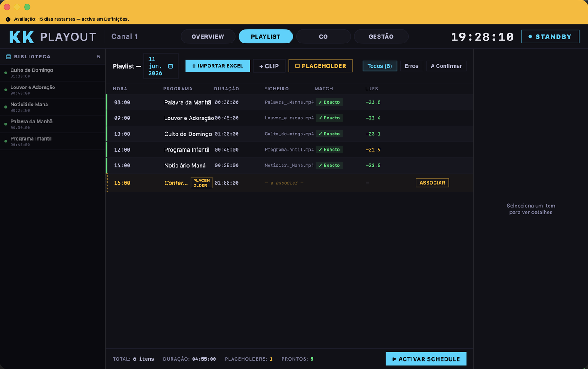The height and width of the screenshot is (369, 588).
Task: Add a new clip with + Clip
Action: (x=269, y=66)
